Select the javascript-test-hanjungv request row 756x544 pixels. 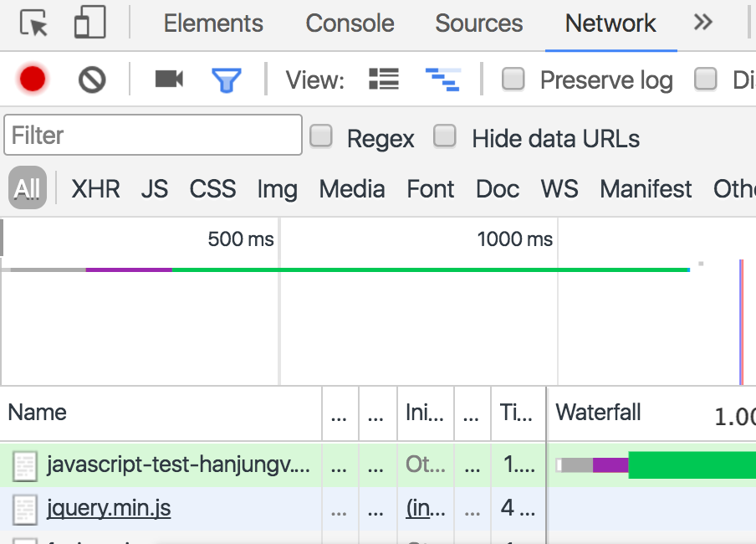click(x=378, y=464)
